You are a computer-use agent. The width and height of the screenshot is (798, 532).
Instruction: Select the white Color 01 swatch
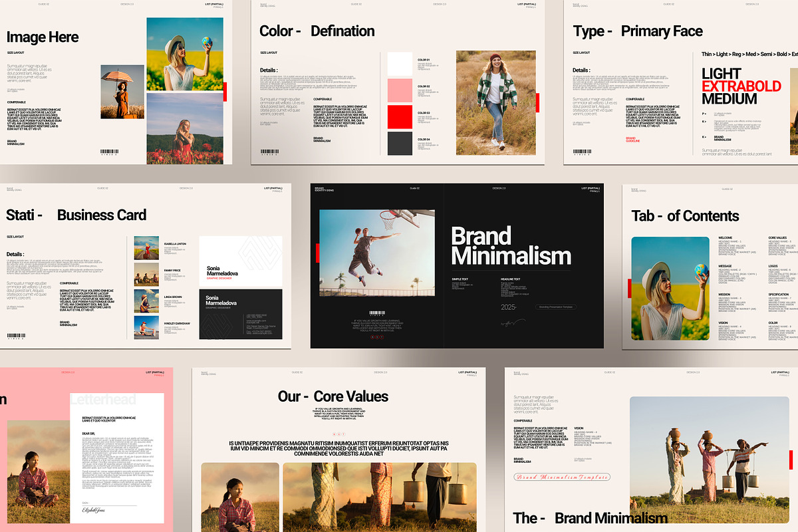(400, 64)
